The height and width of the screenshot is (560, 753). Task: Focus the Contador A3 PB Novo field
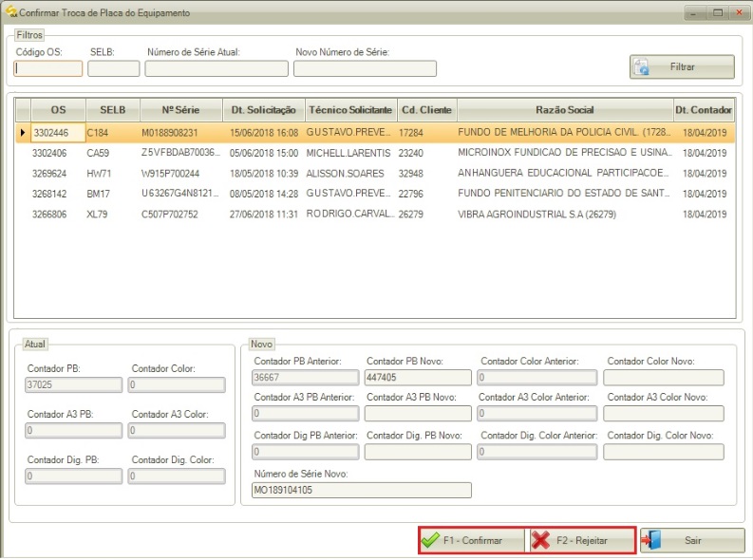pyautogui.click(x=418, y=414)
